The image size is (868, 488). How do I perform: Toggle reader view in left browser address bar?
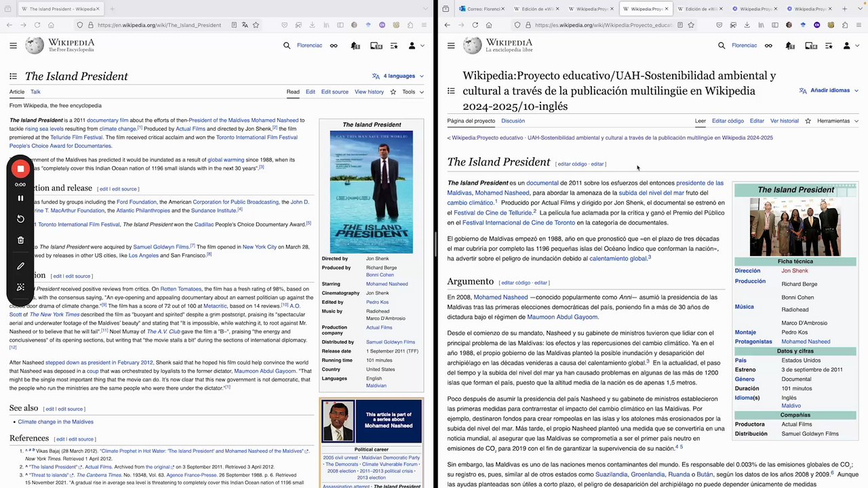tap(234, 25)
